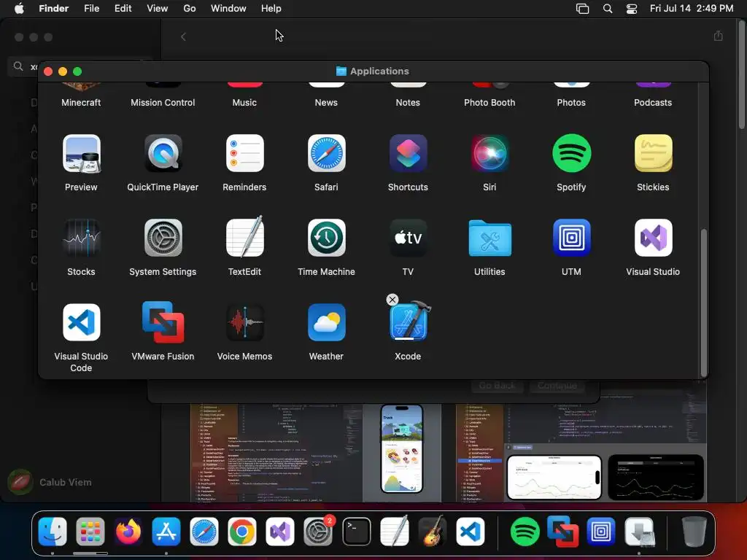Open the File menu

click(91, 9)
